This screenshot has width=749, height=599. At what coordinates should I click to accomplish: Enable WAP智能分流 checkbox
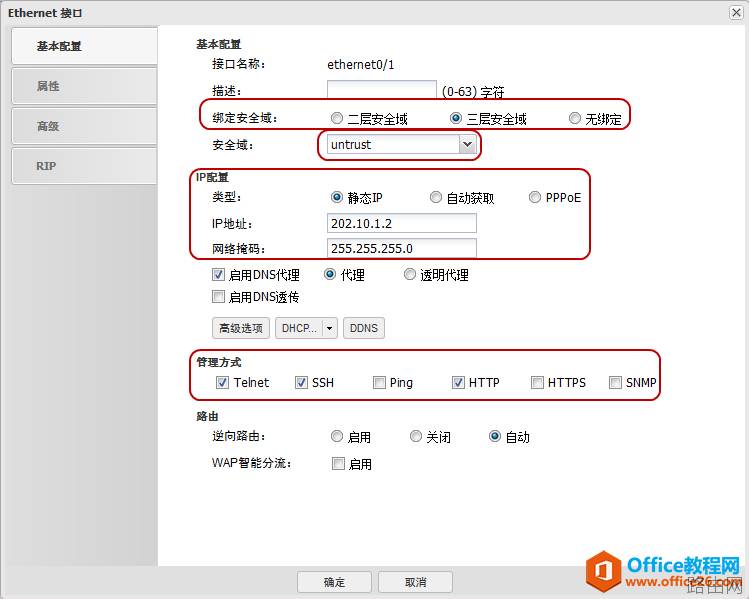click(338, 463)
